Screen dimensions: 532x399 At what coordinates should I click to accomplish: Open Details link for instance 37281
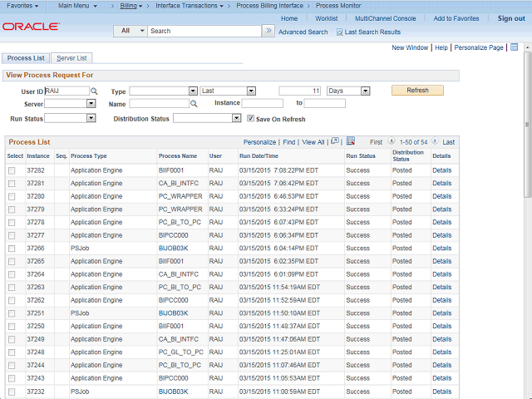441,183
